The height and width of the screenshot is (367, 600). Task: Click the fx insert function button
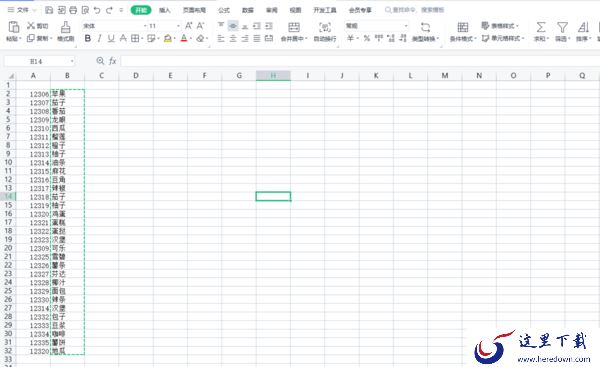pyautogui.click(x=112, y=61)
